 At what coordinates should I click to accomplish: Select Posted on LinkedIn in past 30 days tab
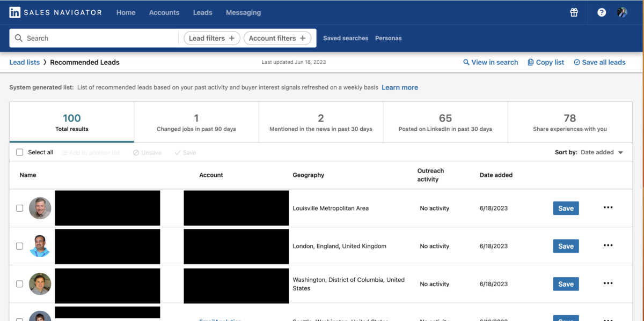point(445,122)
